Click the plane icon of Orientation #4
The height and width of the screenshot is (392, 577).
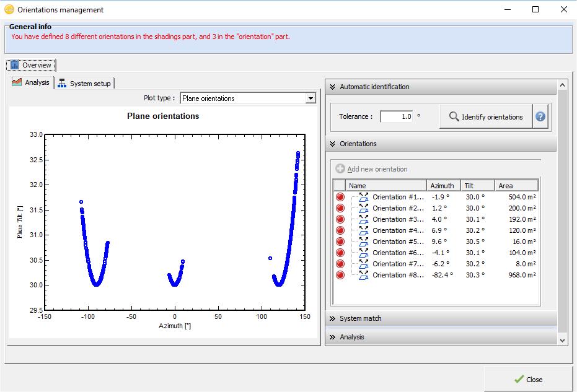[x=364, y=230]
